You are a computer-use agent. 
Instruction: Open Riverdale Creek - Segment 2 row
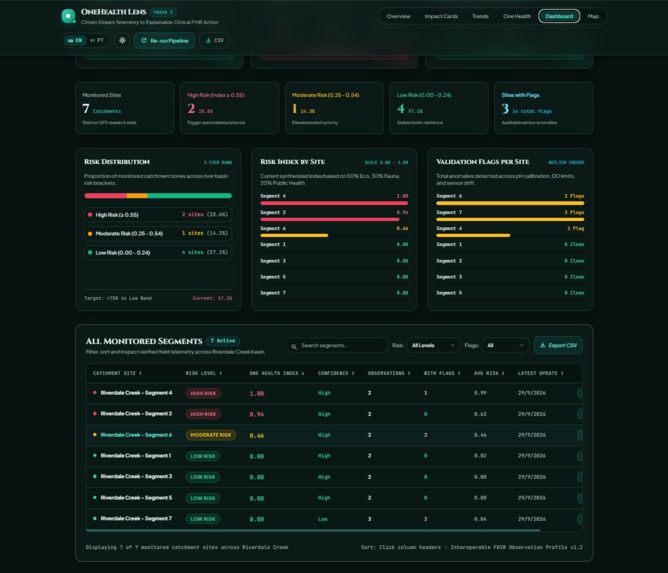pos(334,414)
